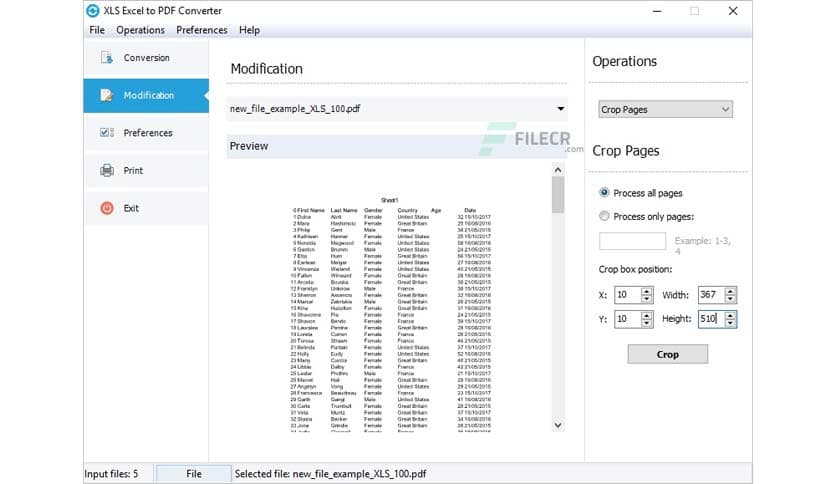The width and height of the screenshot is (836, 484).
Task: Click the 'Preview' panel header
Action: pos(395,146)
